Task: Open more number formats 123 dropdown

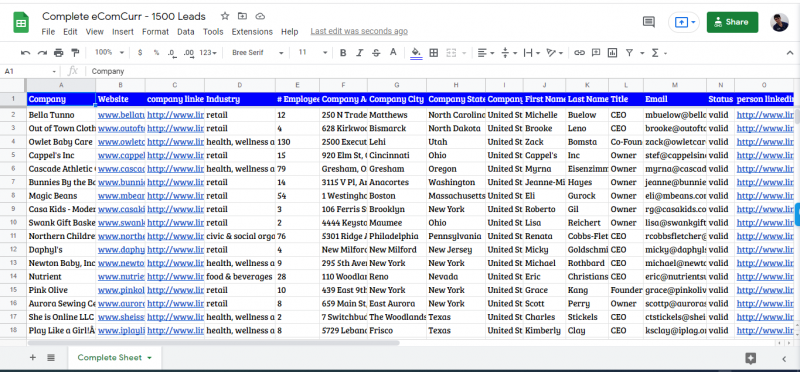Action: tap(208, 53)
